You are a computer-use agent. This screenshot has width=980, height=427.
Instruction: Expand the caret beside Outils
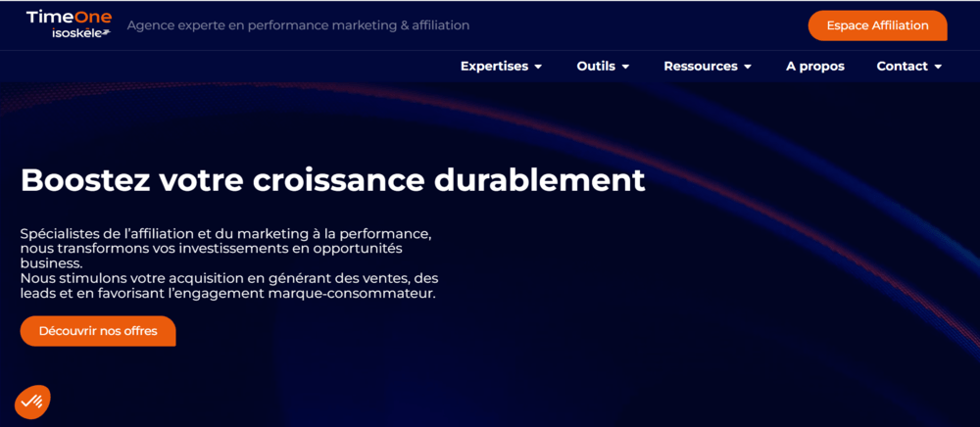[625, 68]
